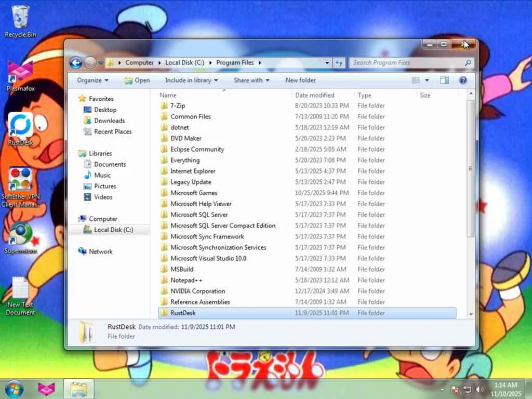Select Local Disk (C:) in sidebar
The width and height of the screenshot is (532, 399).
(113, 230)
